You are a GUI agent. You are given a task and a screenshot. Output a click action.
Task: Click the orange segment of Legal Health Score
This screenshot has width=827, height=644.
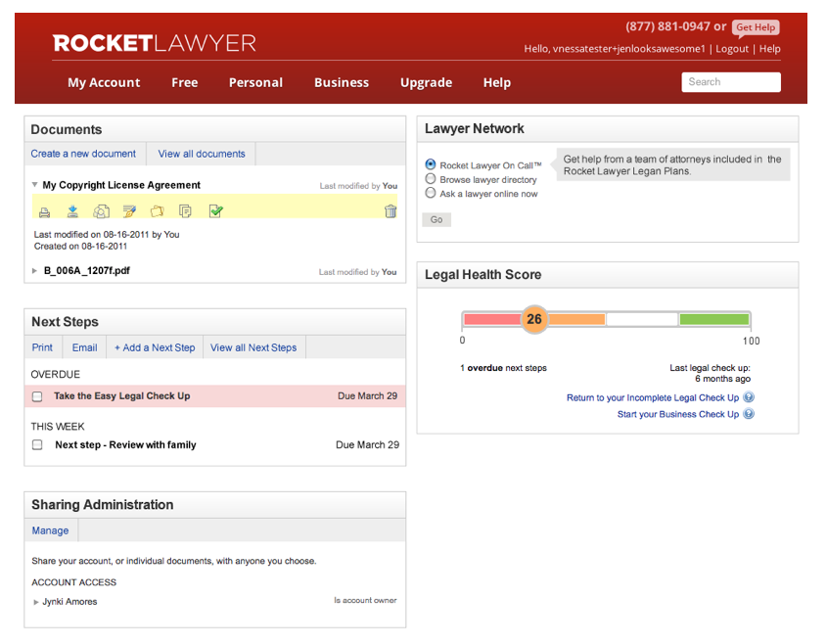pyautogui.click(x=576, y=319)
